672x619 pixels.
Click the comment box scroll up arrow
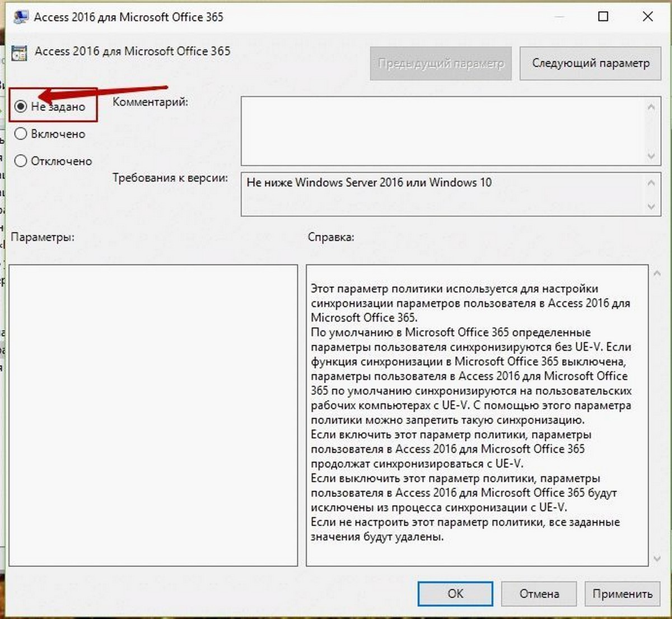tap(651, 106)
